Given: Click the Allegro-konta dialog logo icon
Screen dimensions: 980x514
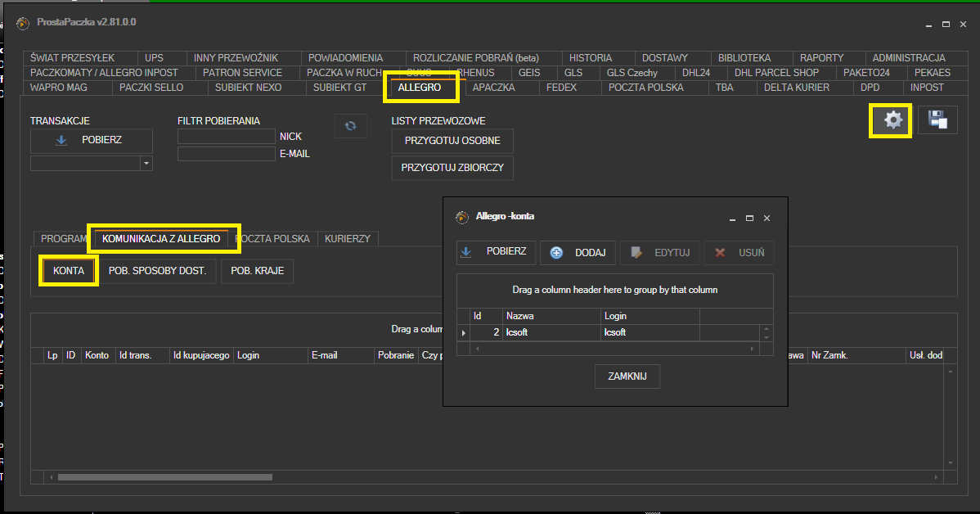Looking at the screenshot, I should point(462,217).
